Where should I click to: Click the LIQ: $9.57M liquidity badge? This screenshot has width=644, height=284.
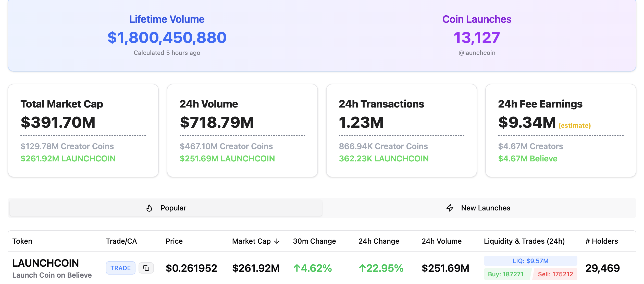pyautogui.click(x=530, y=261)
